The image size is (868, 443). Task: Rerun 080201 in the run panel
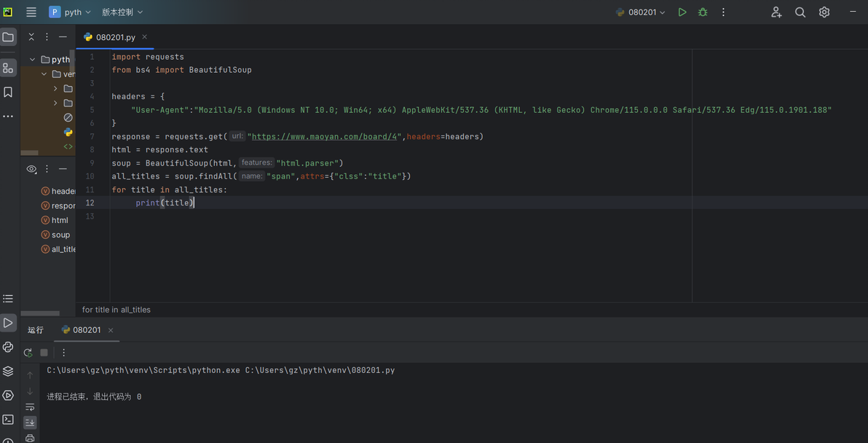(x=28, y=352)
